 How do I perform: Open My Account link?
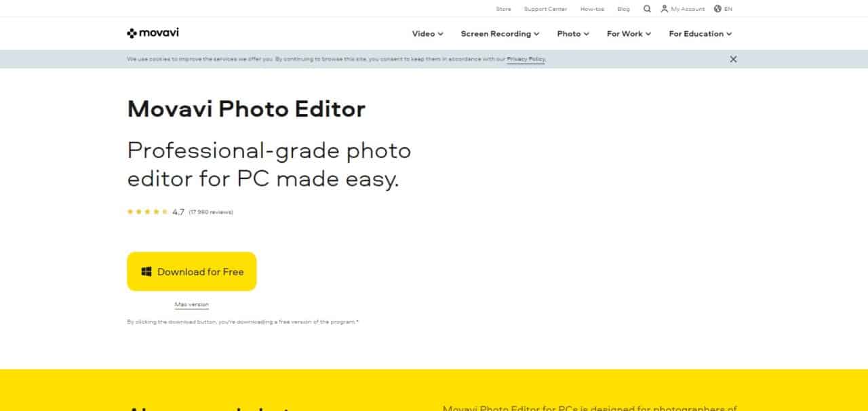click(688, 9)
